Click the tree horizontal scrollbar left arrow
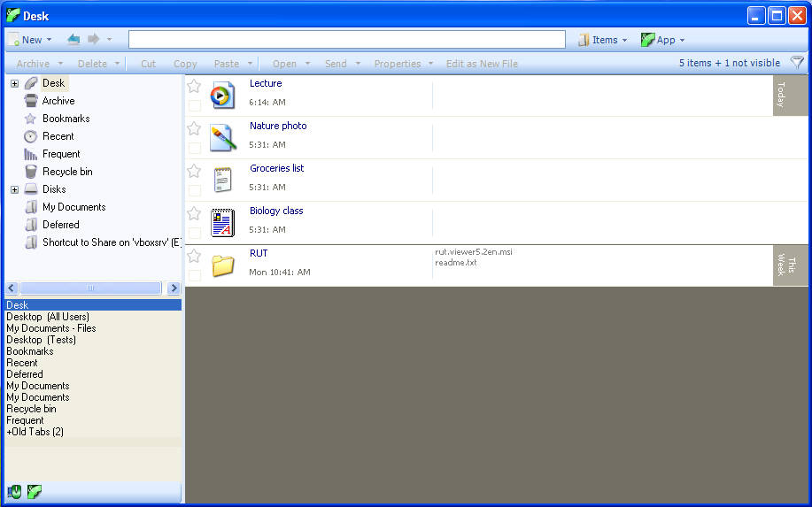Screen dimensions: 812x507 pos(12,288)
